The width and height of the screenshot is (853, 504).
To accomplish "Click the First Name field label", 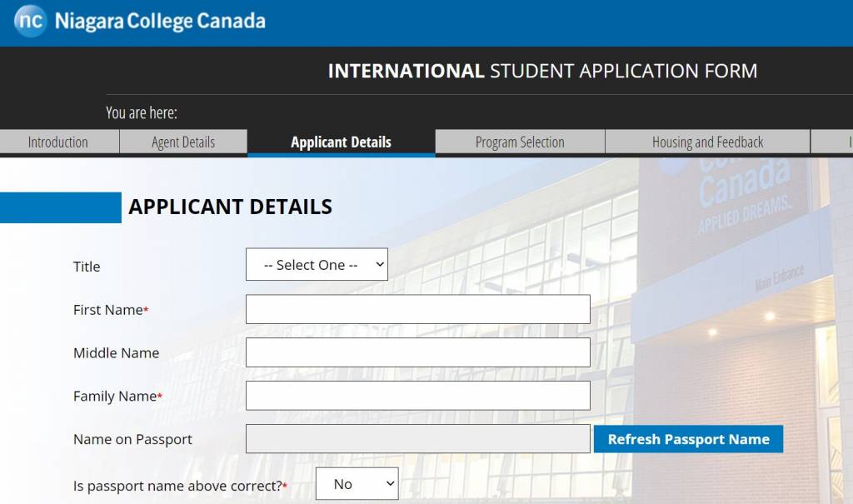I will click(108, 310).
